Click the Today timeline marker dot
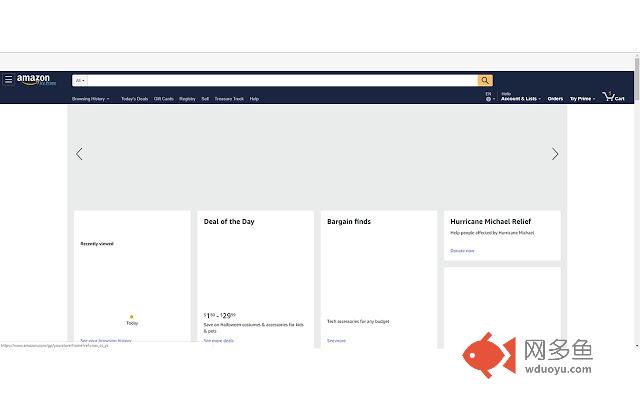The height and width of the screenshot is (400, 640). pyautogui.click(x=131, y=317)
